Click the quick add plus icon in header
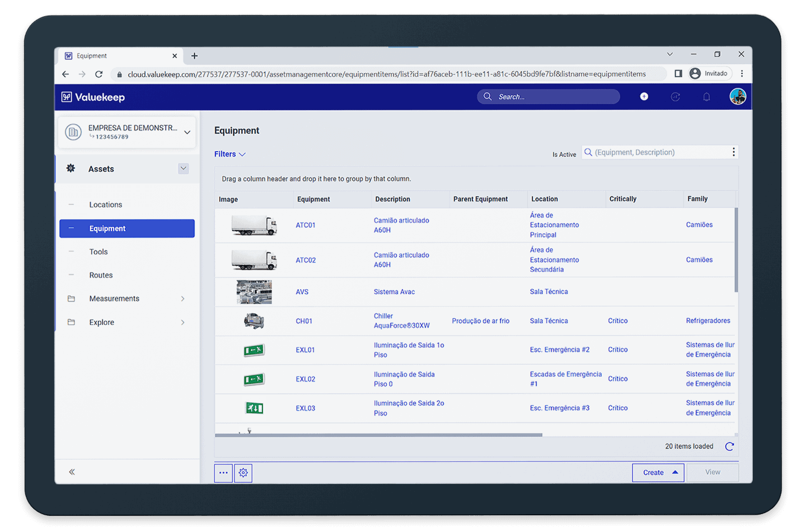Screen dimensions: 806x532 pyautogui.click(x=644, y=97)
